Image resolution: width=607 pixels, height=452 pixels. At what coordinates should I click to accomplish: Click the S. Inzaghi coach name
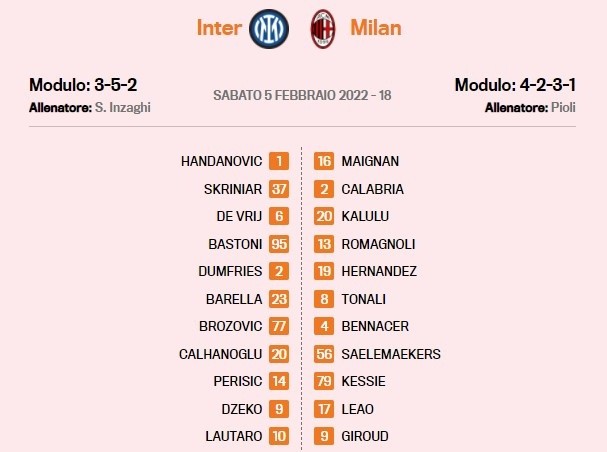click(x=123, y=107)
